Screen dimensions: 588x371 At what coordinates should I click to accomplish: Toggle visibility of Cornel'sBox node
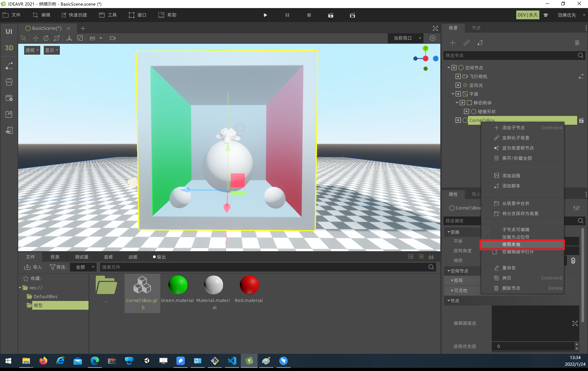[458, 120]
